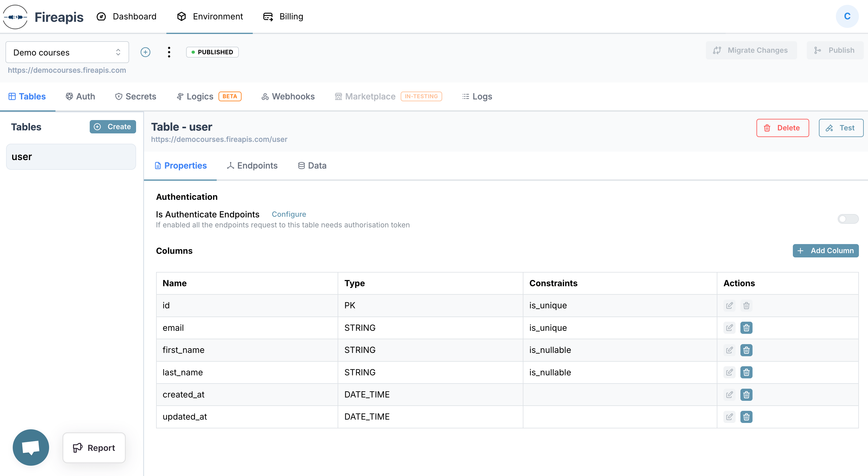Delete the id column trash icon
868x476 pixels.
point(746,305)
